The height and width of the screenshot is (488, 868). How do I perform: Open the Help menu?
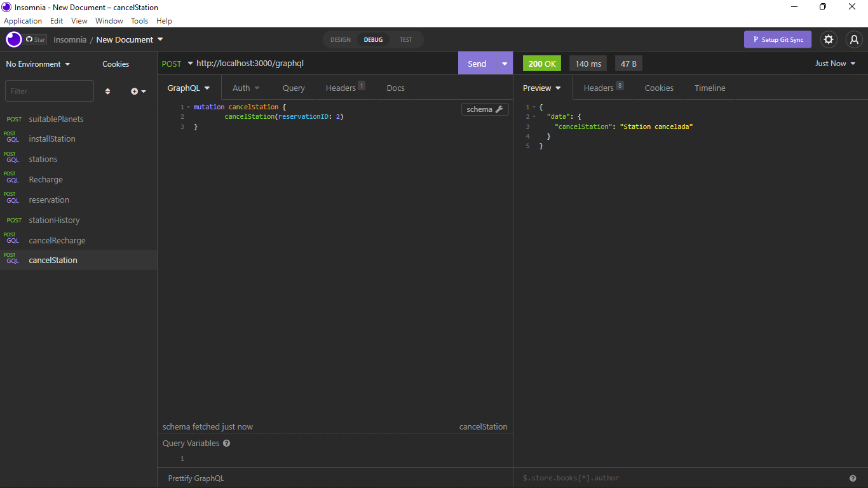(x=164, y=21)
